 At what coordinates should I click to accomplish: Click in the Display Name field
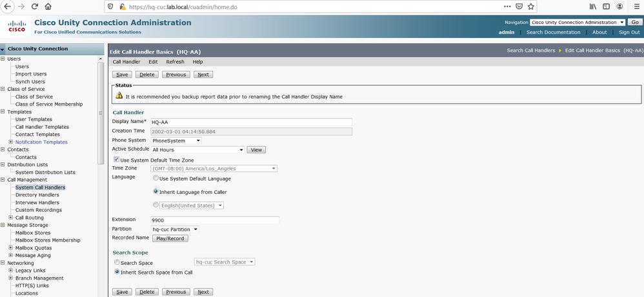tap(251, 122)
